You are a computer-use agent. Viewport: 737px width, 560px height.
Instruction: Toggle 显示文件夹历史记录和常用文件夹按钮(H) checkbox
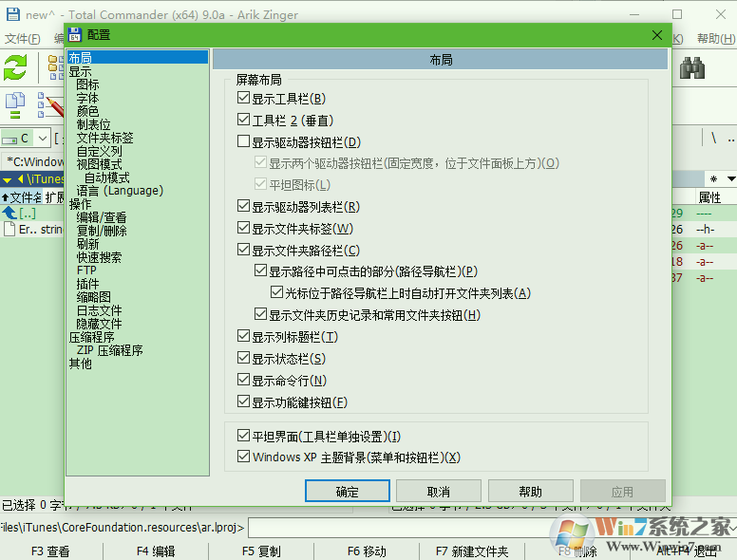pos(260,314)
